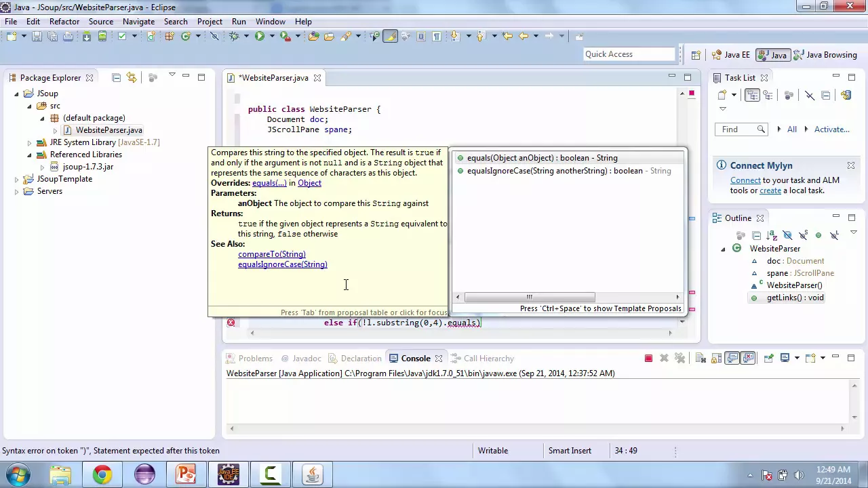Click the New Task icon in Task List
868x488 pixels.
click(722, 96)
